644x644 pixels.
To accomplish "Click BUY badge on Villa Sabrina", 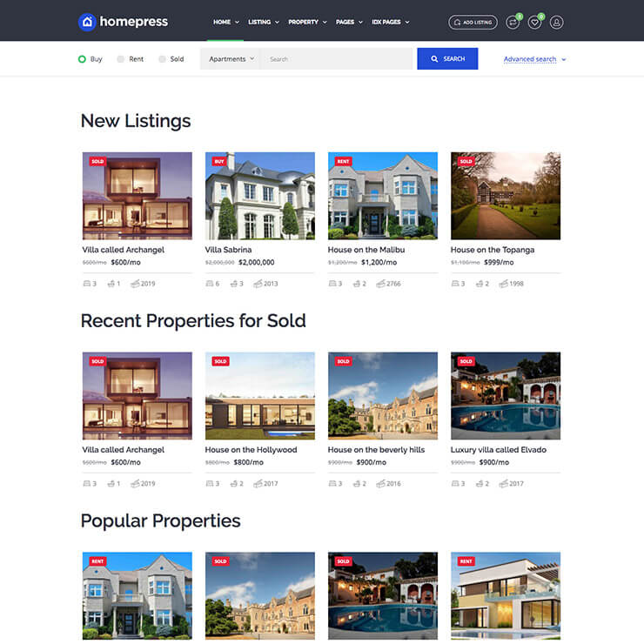I will click(219, 161).
